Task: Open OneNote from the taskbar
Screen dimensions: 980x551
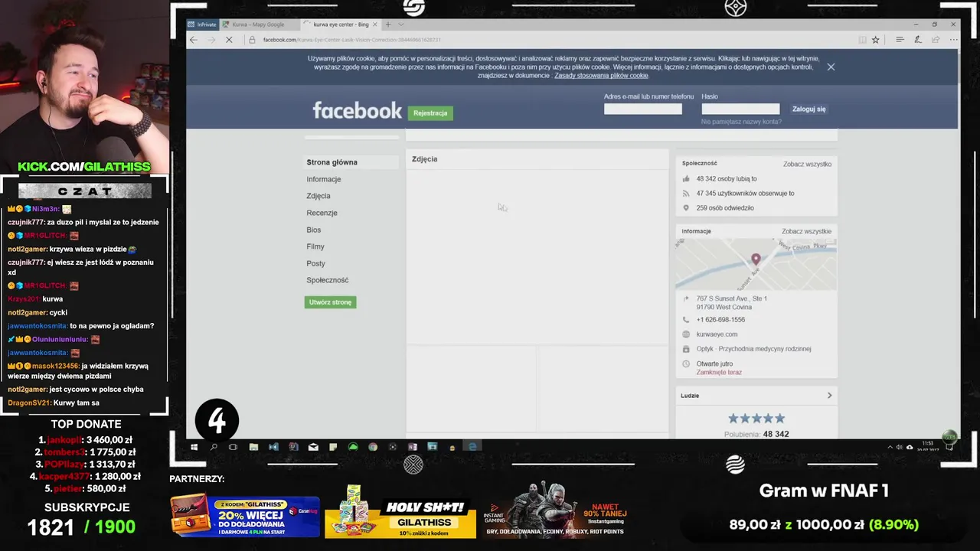Action: (413, 447)
